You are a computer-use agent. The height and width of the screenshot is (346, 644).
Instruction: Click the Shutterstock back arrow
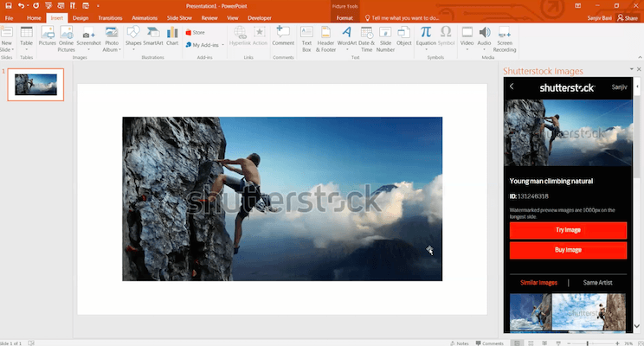point(512,86)
